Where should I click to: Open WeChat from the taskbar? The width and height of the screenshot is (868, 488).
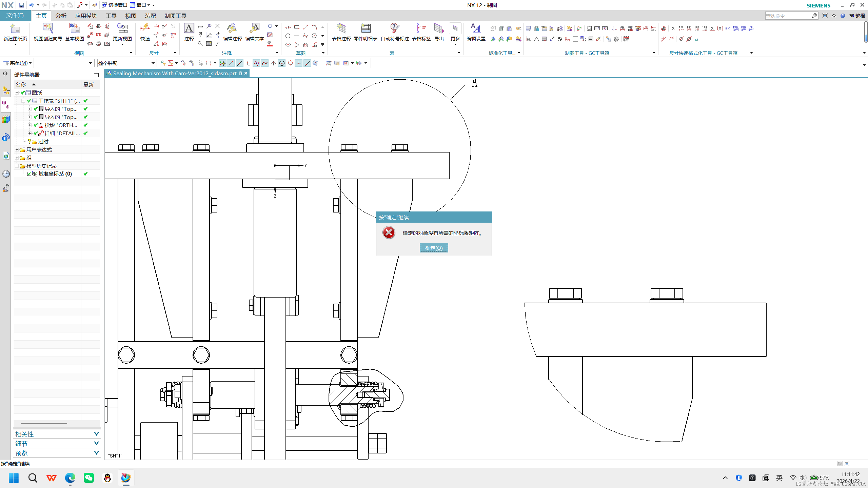click(x=89, y=478)
